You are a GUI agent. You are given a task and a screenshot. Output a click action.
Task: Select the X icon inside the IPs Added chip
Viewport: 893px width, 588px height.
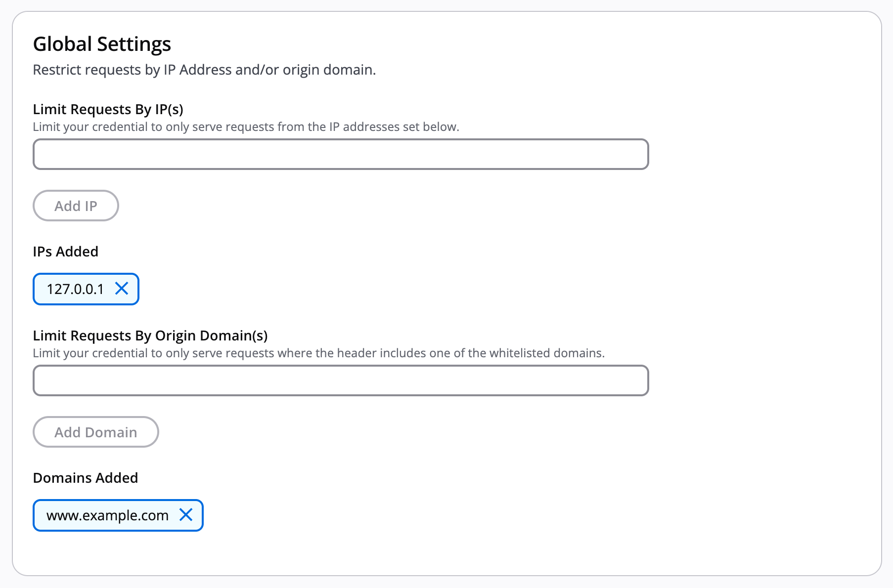[122, 289]
